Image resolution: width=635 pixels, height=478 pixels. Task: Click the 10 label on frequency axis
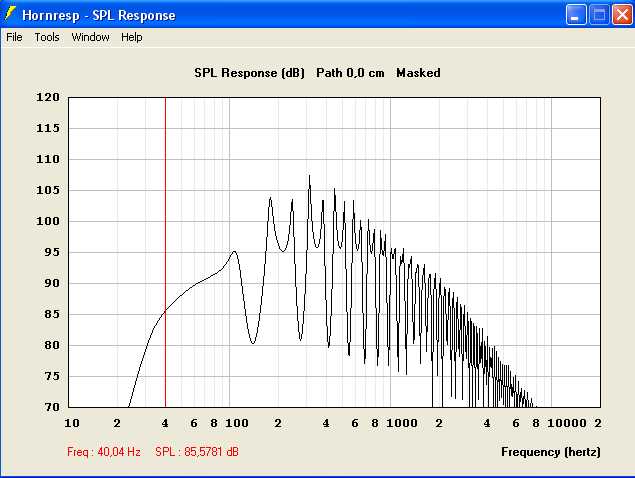(72, 423)
